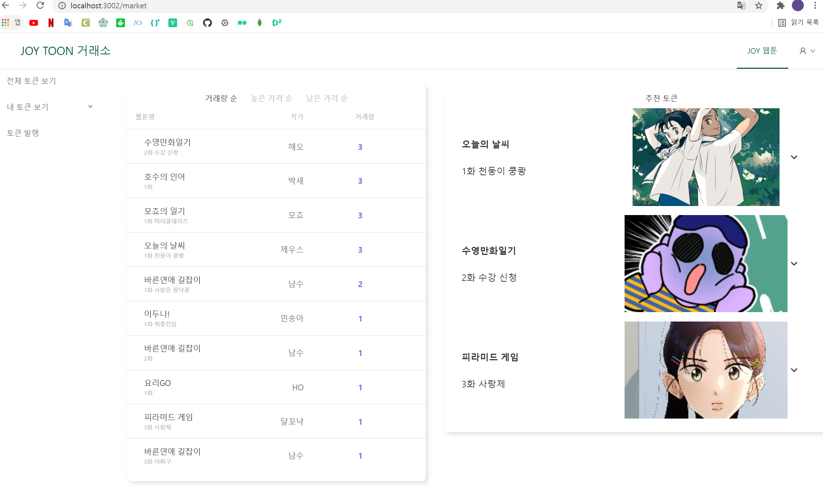Open the page translate icon in address bar
This screenshot has width=823, height=504.
click(x=742, y=5)
